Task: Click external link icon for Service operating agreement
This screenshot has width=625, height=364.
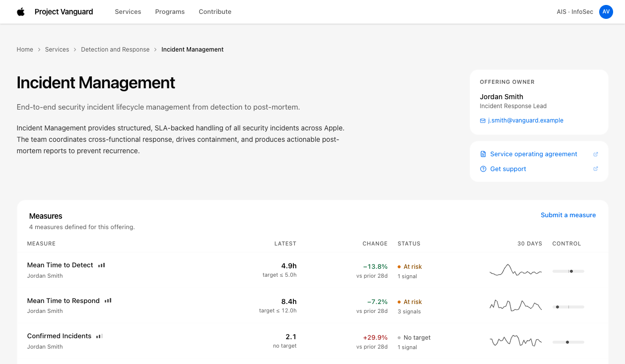Action: click(x=596, y=154)
